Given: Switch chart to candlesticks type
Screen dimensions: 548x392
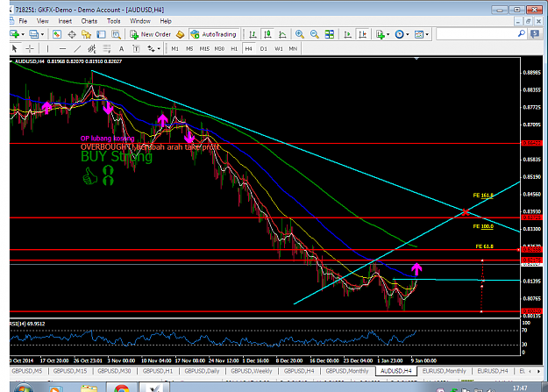Looking at the screenshot, I should (x=267, y=34).
